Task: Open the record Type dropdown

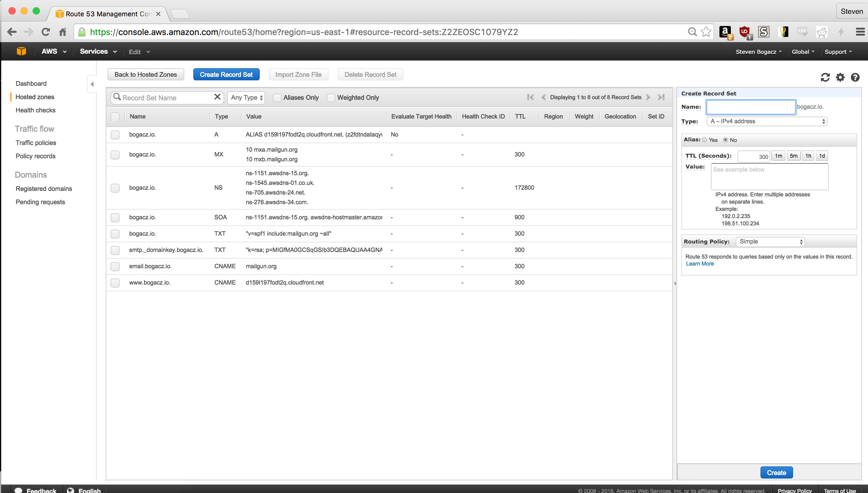Action: point(767,121)
